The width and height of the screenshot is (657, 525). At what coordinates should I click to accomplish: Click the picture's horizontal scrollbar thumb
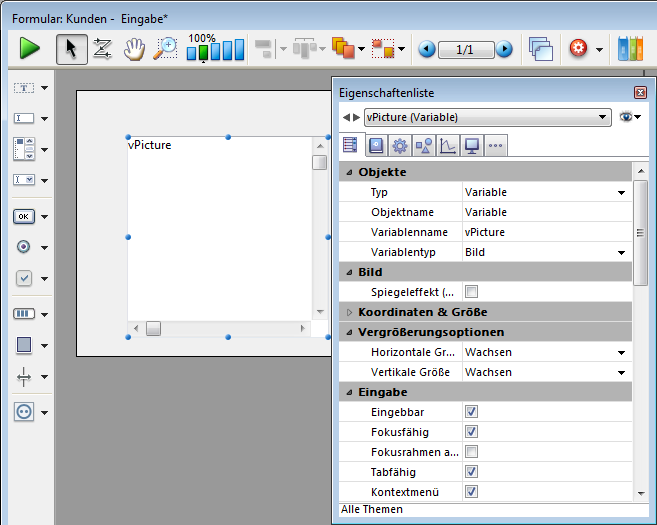[x=153, y=328]
